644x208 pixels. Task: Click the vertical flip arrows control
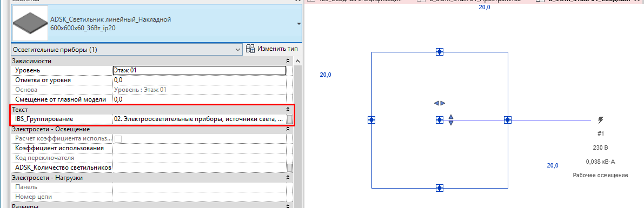pos(451,120)
